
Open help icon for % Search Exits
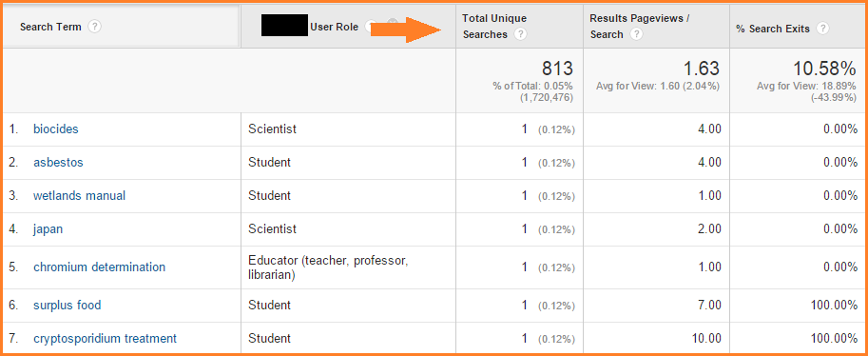pos(822,29)
